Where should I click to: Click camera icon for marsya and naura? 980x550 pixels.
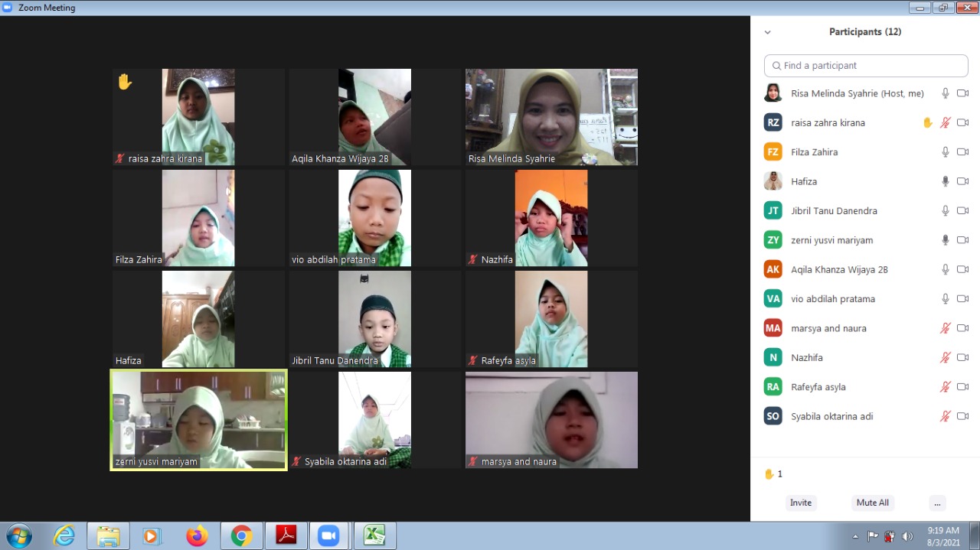click(962, 328)
